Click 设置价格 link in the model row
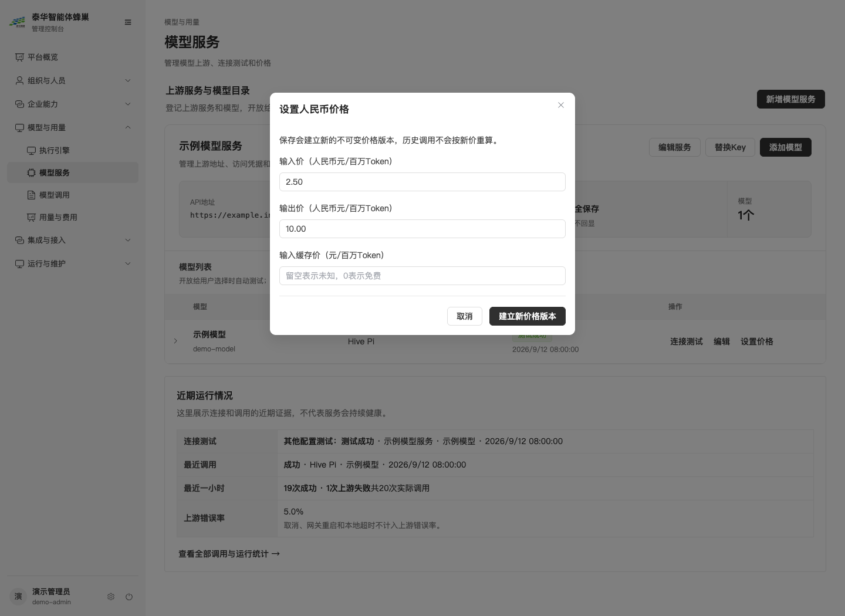Screen dimensions: 845x616 click(x=757, y=341)
